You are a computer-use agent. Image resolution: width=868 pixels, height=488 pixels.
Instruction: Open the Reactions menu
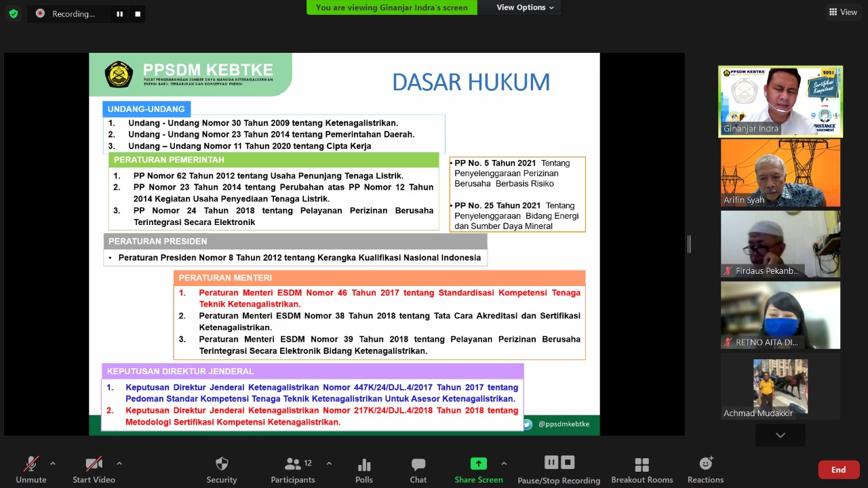pos(705,470)
